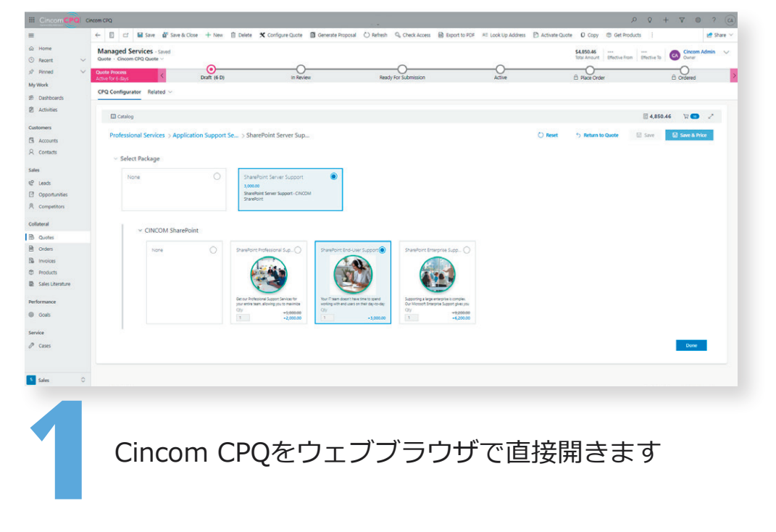Reset the configuration

548,135
